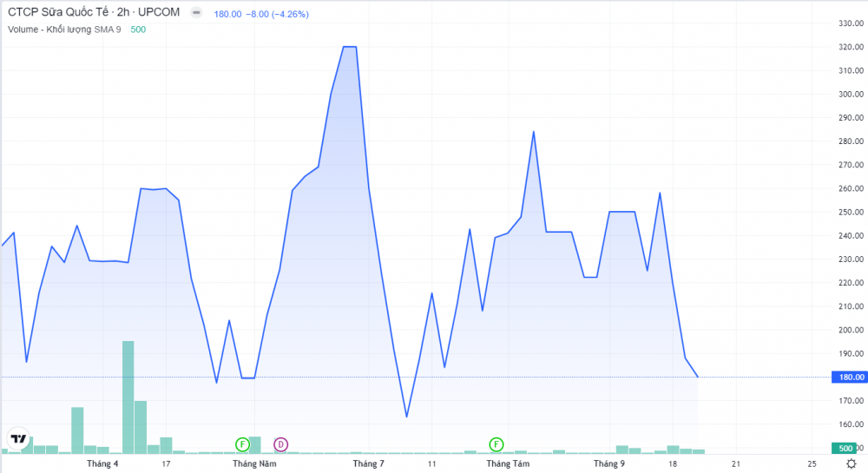Click the TradingView logo badge
The image size is (868, 473).
18,438
